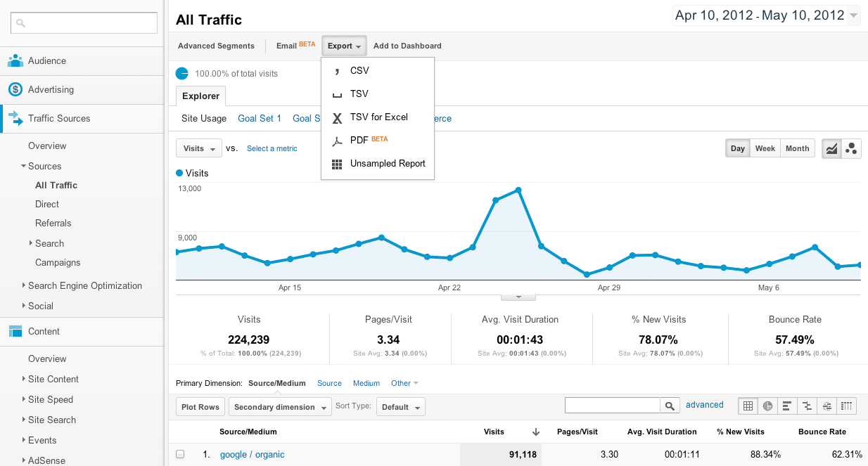Image resolution: width=868 pixels, height=466 pixels.
Task: Set graph interval to Month
Action: pyautogui.click(x=797, y=148)
